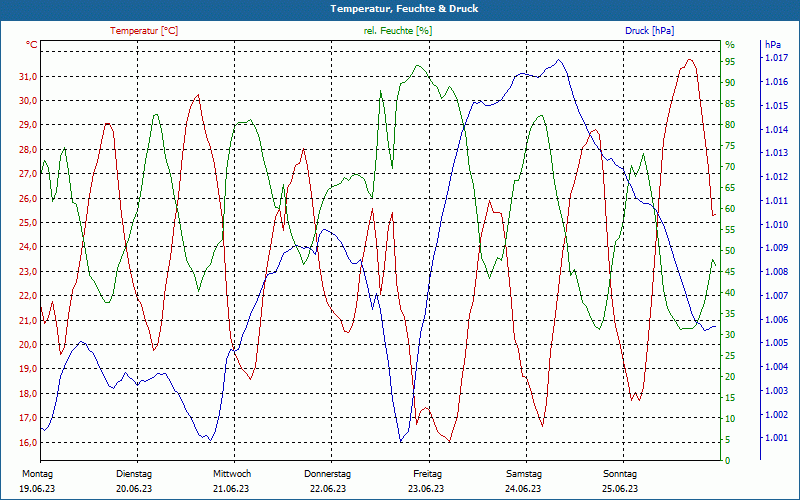
Task: Click the '60' humidity axis value
Action: pyautogui.click(x=730, y=209)
